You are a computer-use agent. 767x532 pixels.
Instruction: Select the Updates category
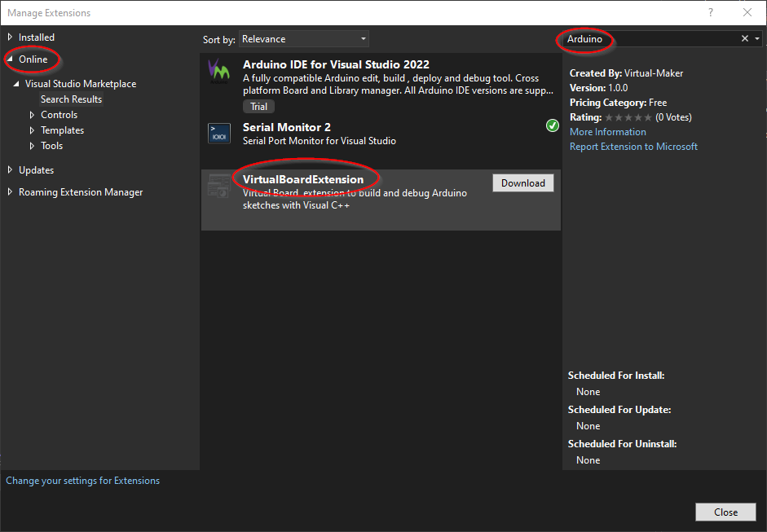(36, 170)
